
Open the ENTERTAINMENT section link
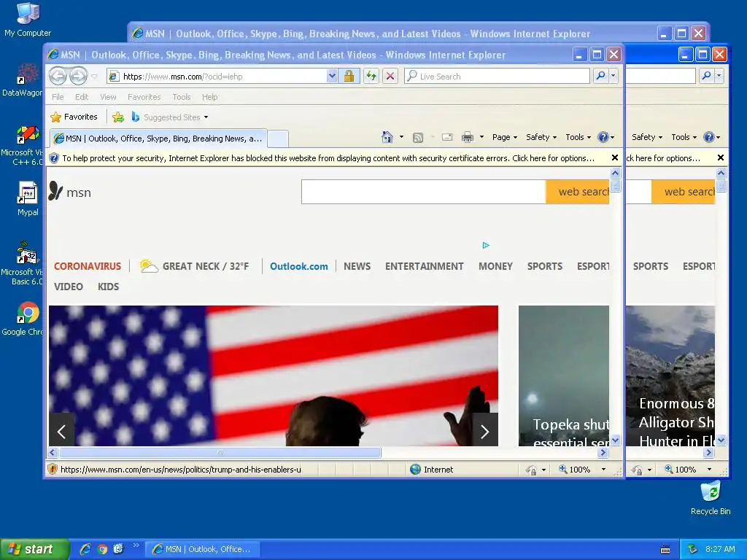pos(424,266)
